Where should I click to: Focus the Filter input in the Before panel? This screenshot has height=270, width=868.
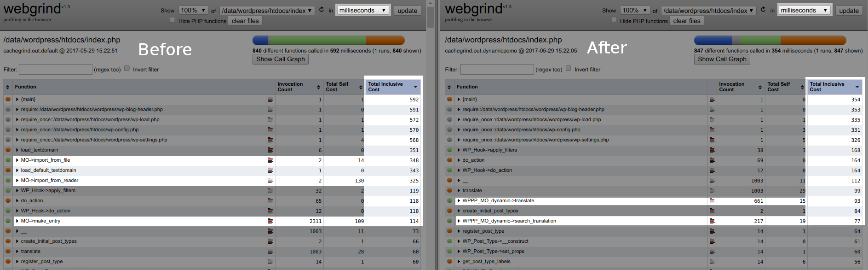[56, 69]
